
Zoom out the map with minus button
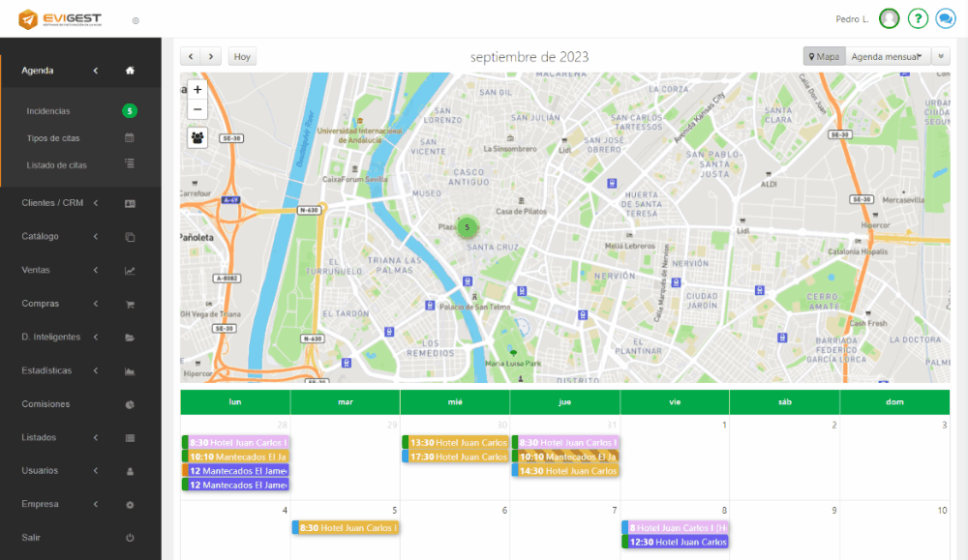pyautogui.click(x=197, y=109)
